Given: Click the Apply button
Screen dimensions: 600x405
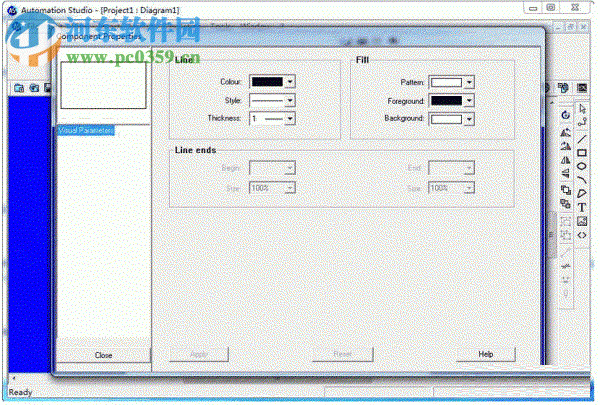Looking at the screenshot, I should (x=199, y=354).
